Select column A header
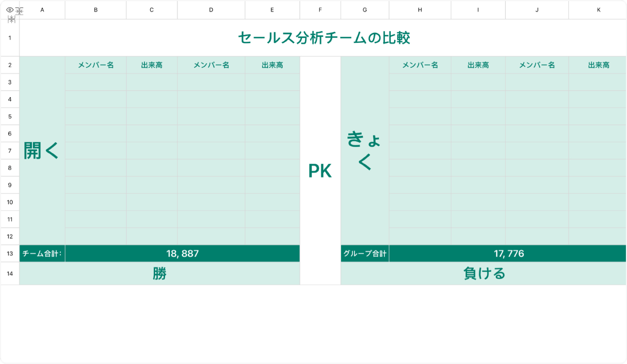Screen dimensions: 627x364 [42, 10]
